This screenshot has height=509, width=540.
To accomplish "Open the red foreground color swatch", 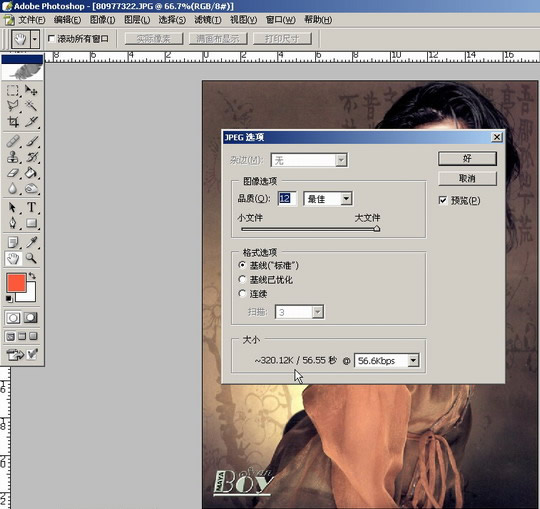I will coord(16,282).
